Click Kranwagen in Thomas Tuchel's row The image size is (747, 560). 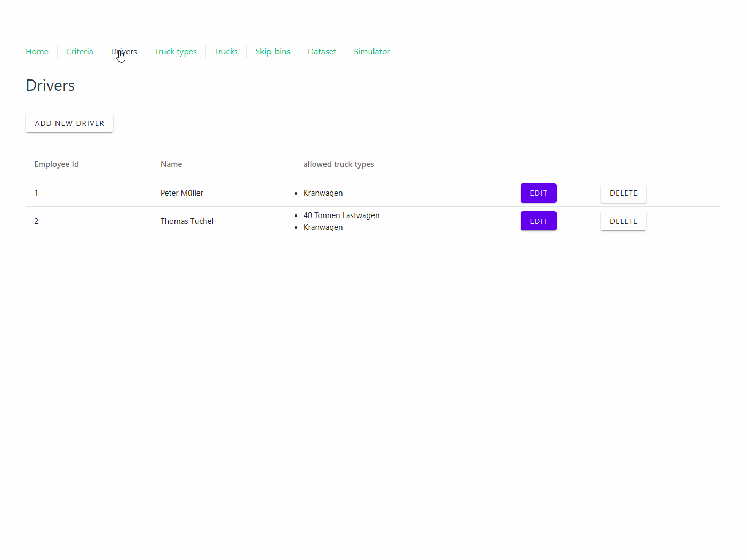323,227
